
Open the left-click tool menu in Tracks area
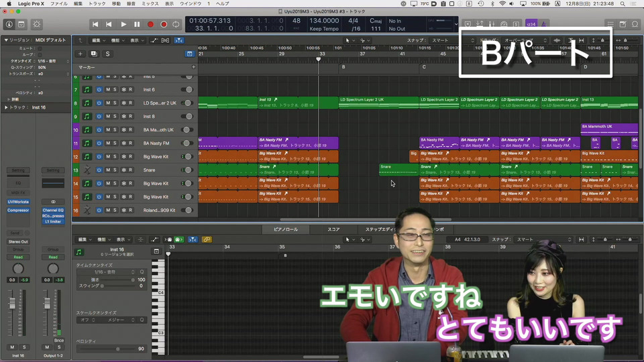click(350, 40)
